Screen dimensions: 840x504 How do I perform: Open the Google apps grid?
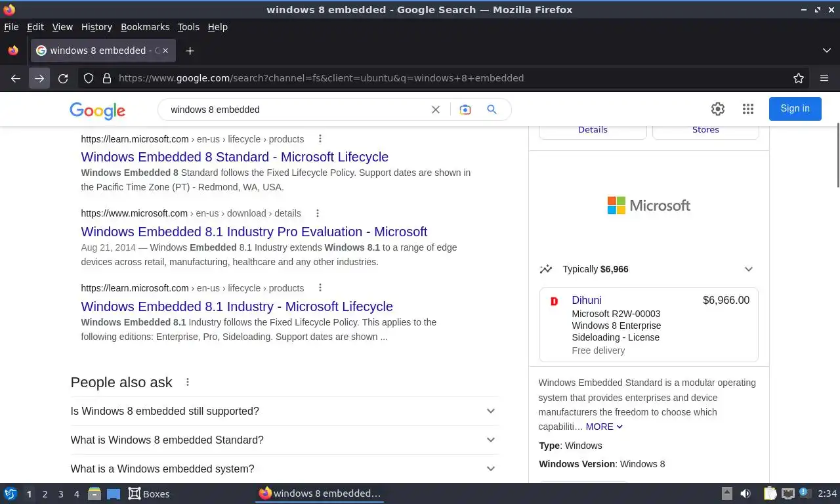tap(748, 109)
